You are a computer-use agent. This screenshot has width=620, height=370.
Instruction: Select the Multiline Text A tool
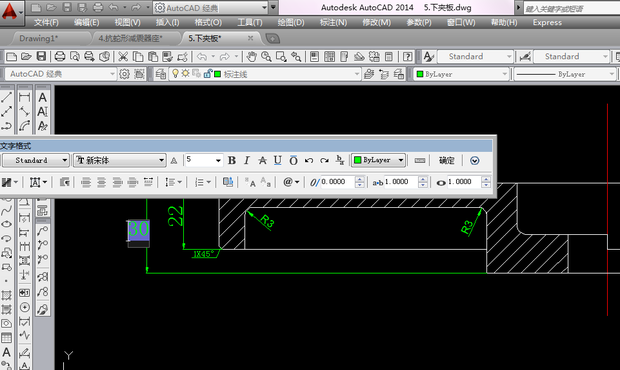pyautogui.click(x=42, y=97)
